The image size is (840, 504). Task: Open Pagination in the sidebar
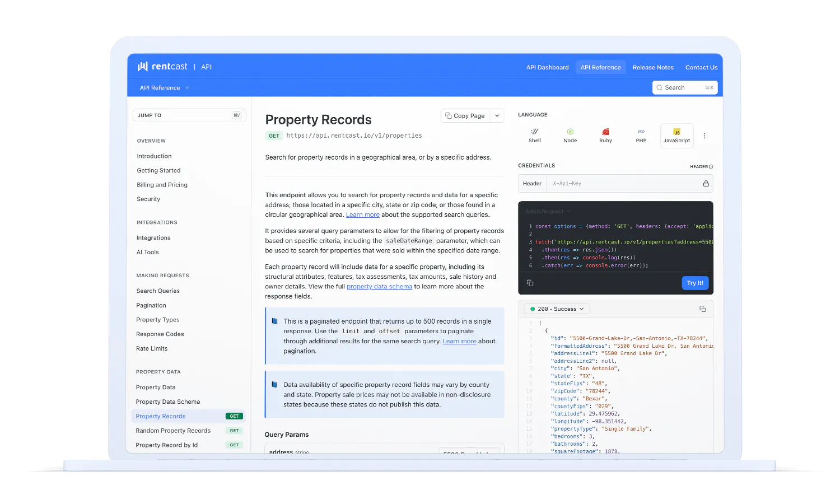point(151,306)
